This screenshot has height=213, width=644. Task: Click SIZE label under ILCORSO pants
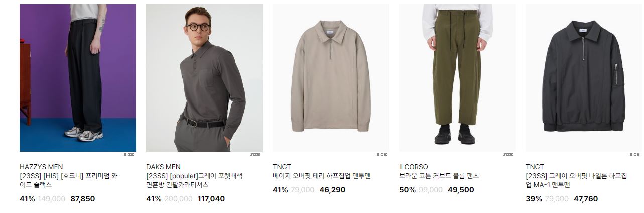(508, 155)
